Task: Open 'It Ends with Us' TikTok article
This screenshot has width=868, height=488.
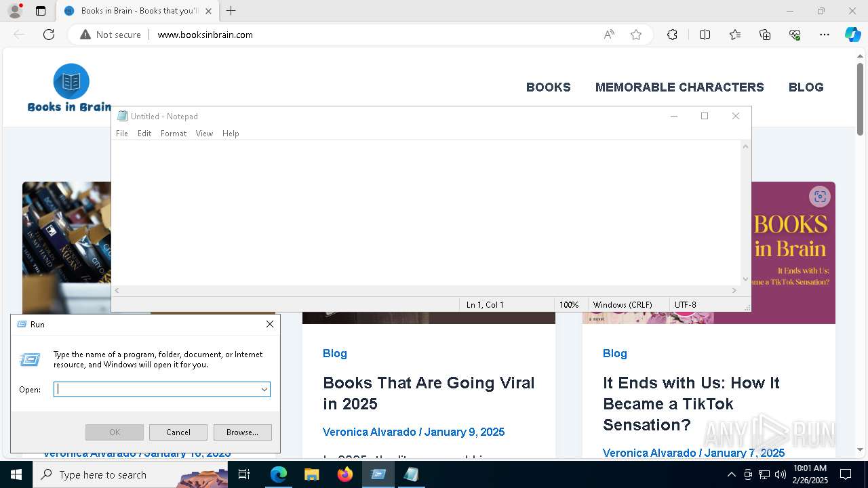Action: coord(691,403)
